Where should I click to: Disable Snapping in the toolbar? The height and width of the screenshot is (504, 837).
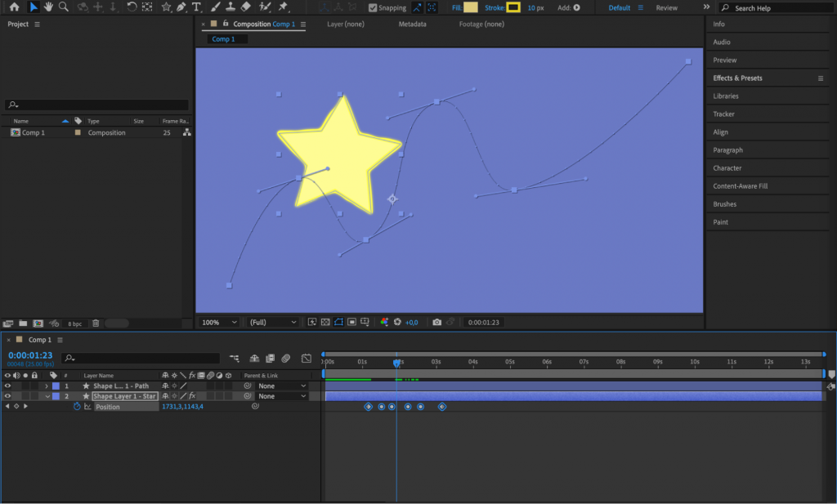coord(372,7)
